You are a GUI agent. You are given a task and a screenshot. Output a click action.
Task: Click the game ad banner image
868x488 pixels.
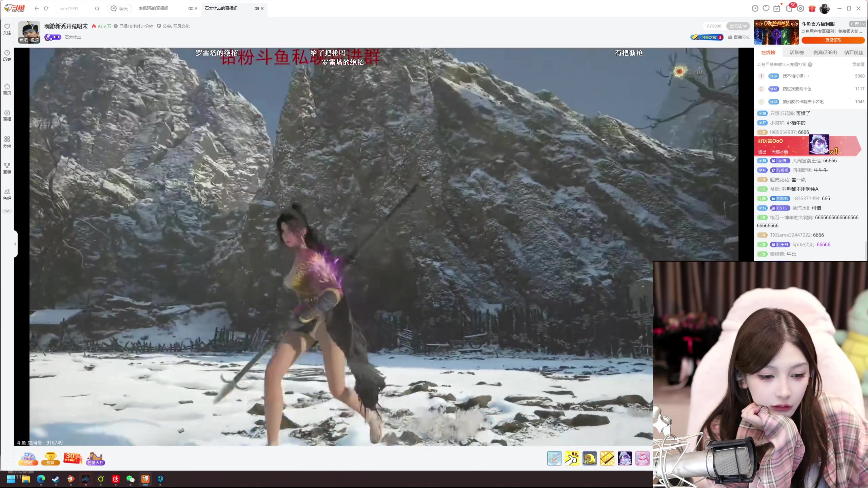click(x=776, y=32)
